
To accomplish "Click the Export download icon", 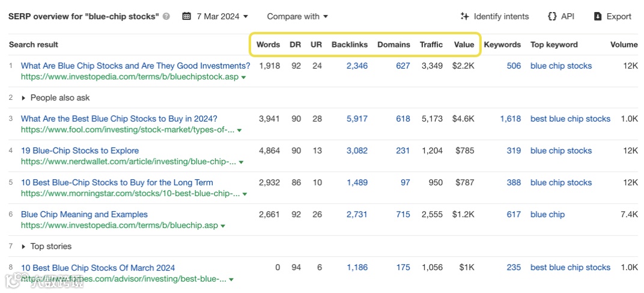I will coord(598,16).
